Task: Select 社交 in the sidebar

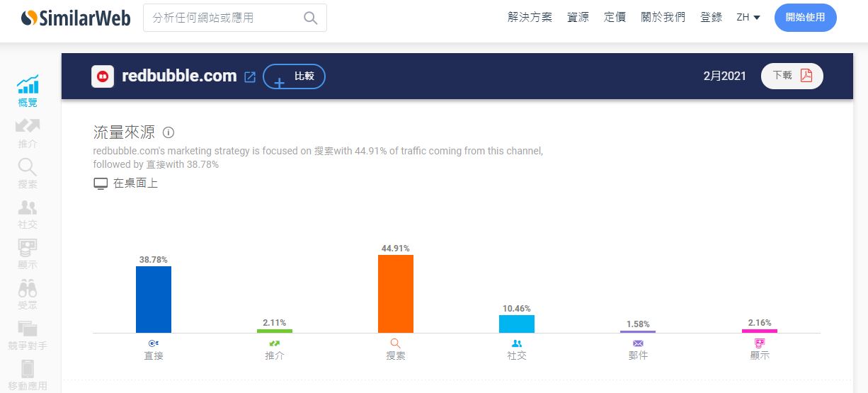Action: click(28, 214)
